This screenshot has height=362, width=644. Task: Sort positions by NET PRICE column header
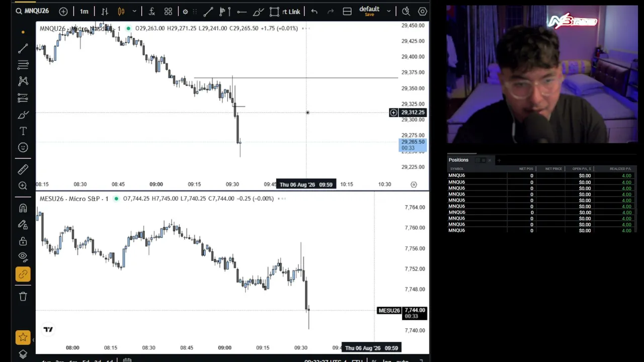(x=553, y=169)
